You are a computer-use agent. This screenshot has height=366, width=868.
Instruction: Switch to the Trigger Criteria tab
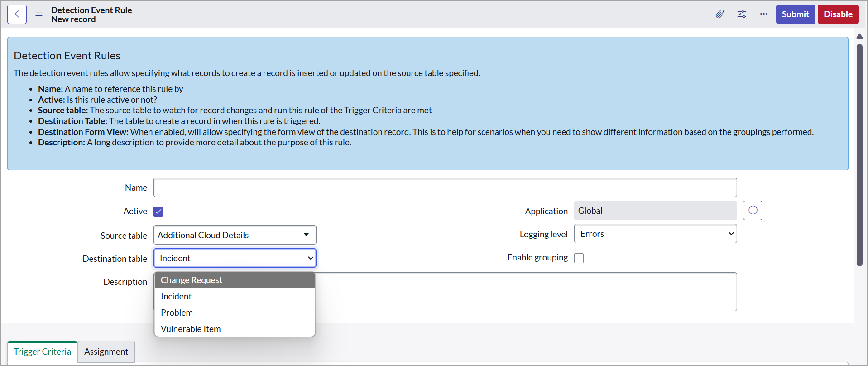click(x=43, y=352)
